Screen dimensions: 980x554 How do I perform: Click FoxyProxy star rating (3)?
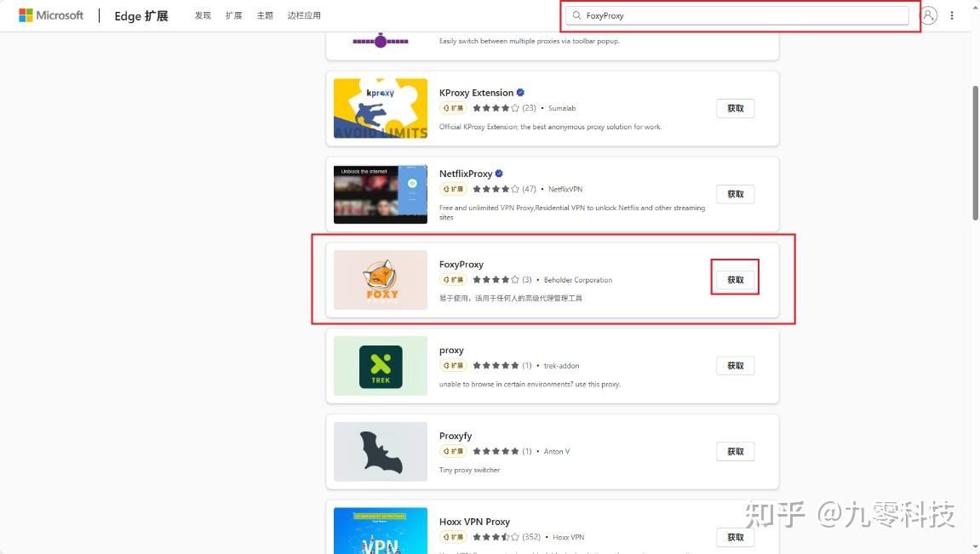click(501, 280)
